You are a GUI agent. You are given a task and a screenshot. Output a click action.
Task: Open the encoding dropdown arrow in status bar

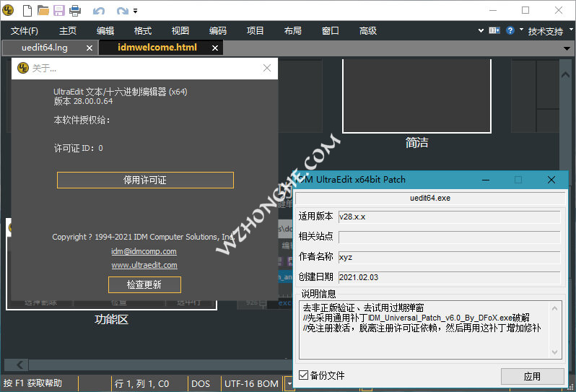coord(289,384)
